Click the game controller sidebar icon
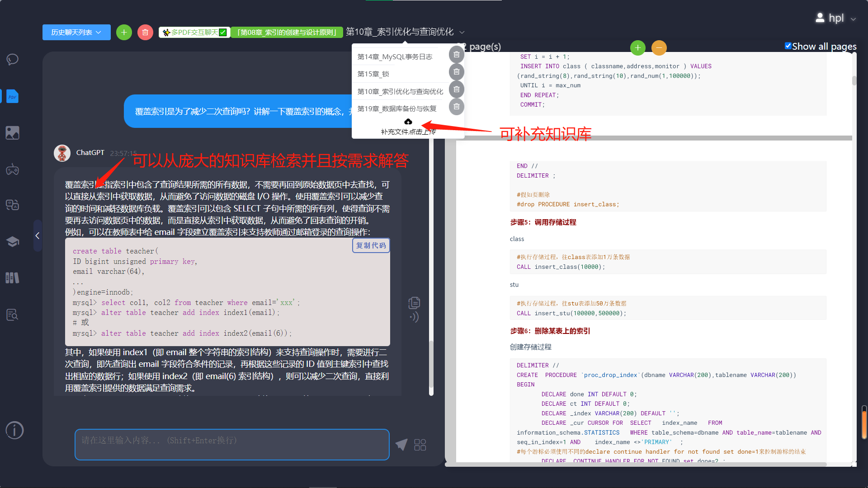Screen dimensions: 868x488 point(13,170)
